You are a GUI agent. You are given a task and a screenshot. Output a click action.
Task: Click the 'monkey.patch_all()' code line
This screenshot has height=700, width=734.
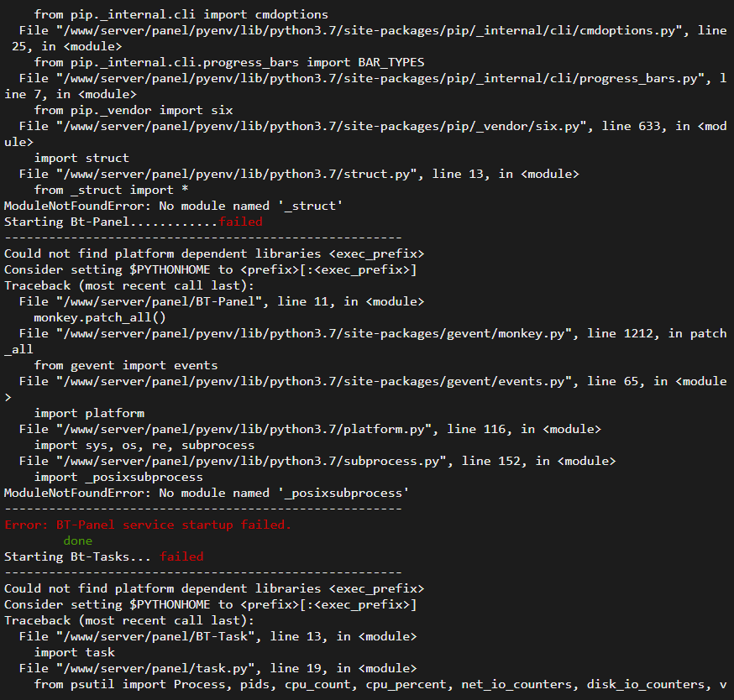100,317
